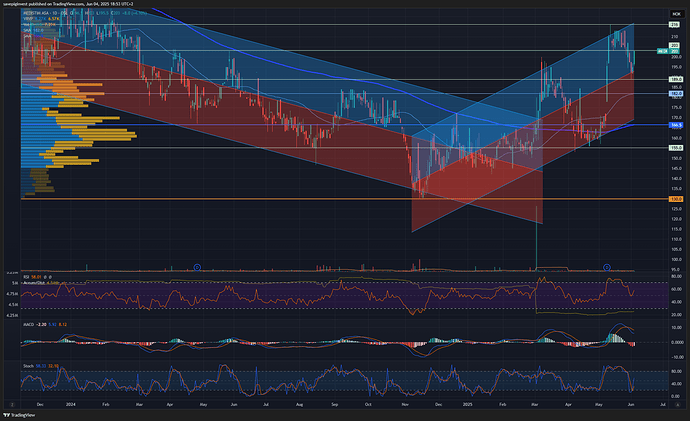Click the 216 price label on axis

coord(675,24)
